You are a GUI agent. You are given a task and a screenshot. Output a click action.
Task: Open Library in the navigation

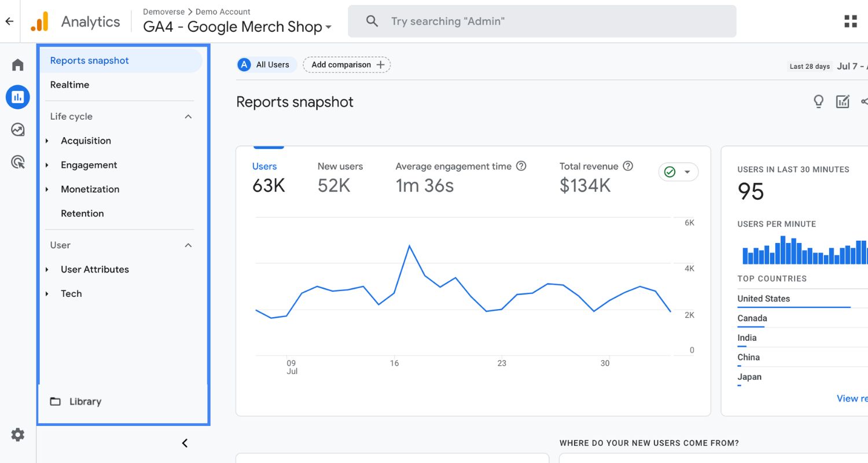[x=85, y=402]
